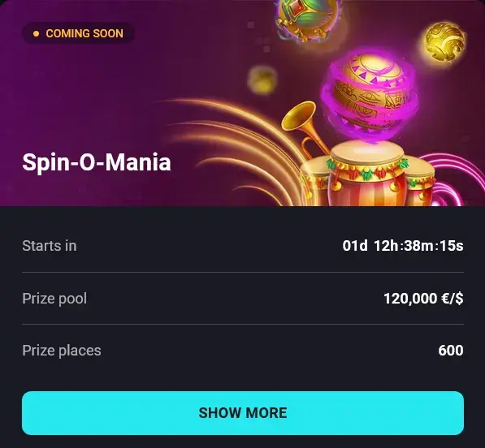This screenshot has height=448, width=485.
Task: Click the left-side small drum
Action: 314,183
